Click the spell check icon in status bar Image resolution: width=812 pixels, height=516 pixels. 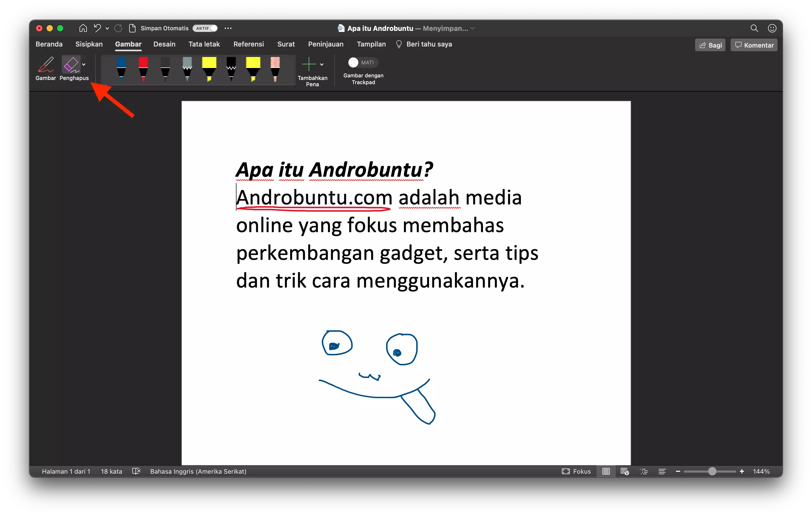[136, 471]
